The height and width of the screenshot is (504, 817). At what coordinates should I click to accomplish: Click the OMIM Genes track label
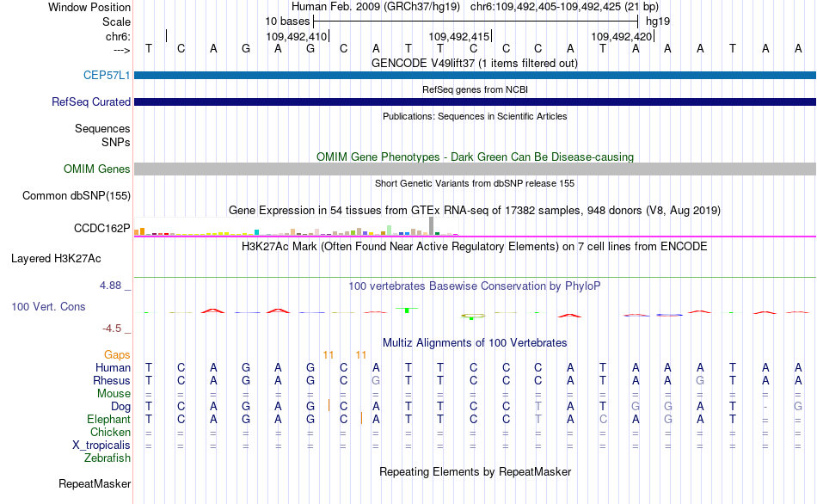coord(96,169)
